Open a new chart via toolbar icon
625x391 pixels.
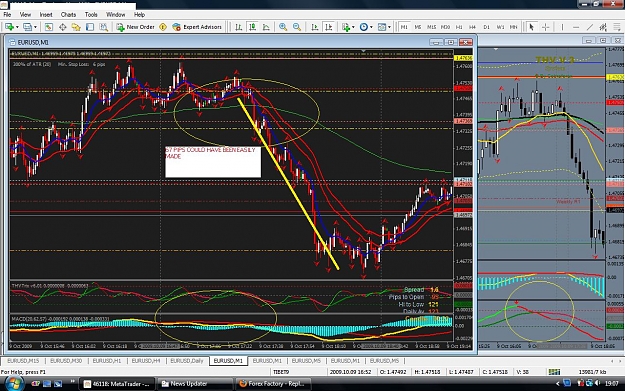tap(9, 27)
